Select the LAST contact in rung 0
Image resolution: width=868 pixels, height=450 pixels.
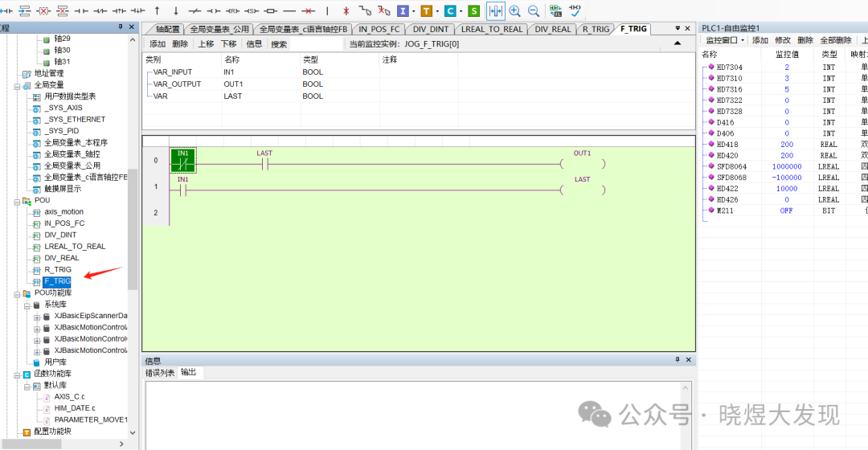264,160
